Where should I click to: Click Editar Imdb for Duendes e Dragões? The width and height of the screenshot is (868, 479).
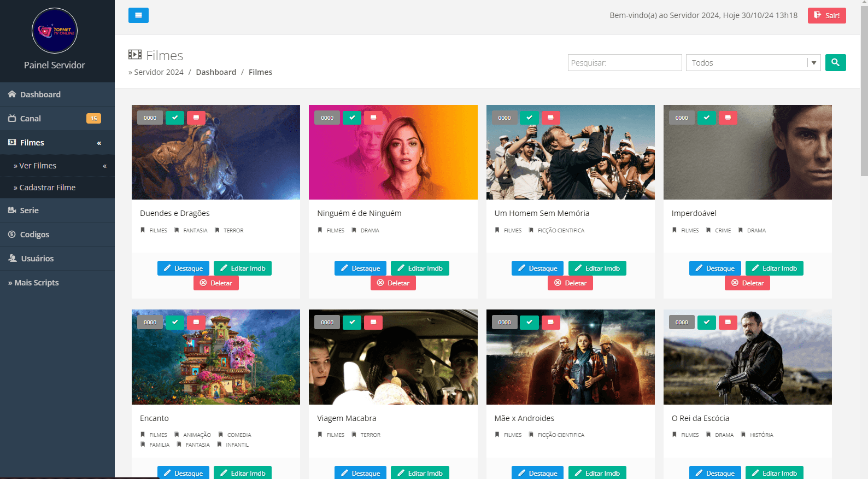click(x=243, y=268)
